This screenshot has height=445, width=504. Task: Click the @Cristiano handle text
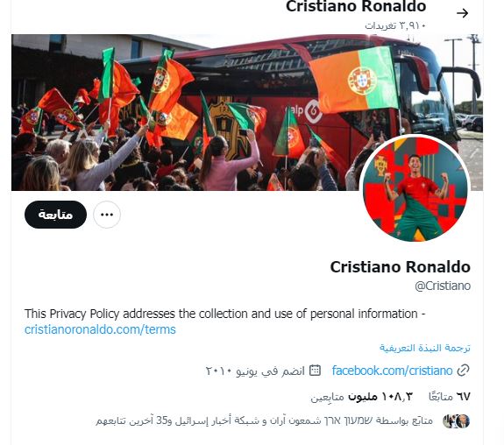[443, 286]
